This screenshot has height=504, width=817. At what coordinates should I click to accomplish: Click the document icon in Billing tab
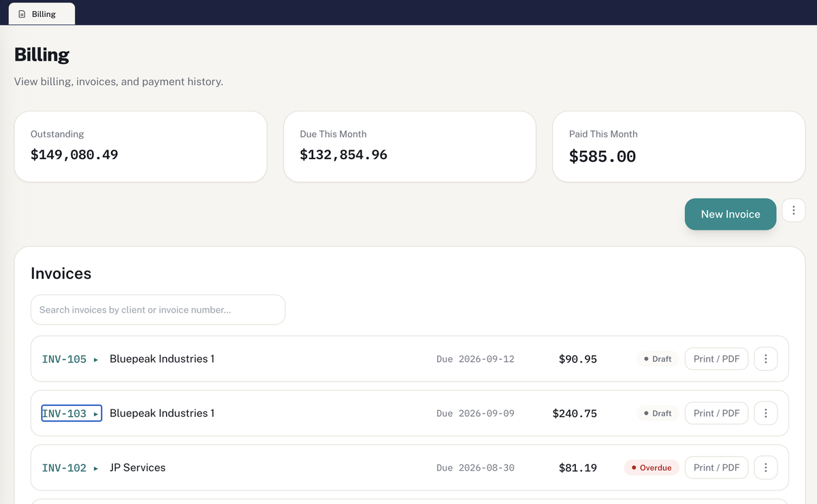point(22,14)
